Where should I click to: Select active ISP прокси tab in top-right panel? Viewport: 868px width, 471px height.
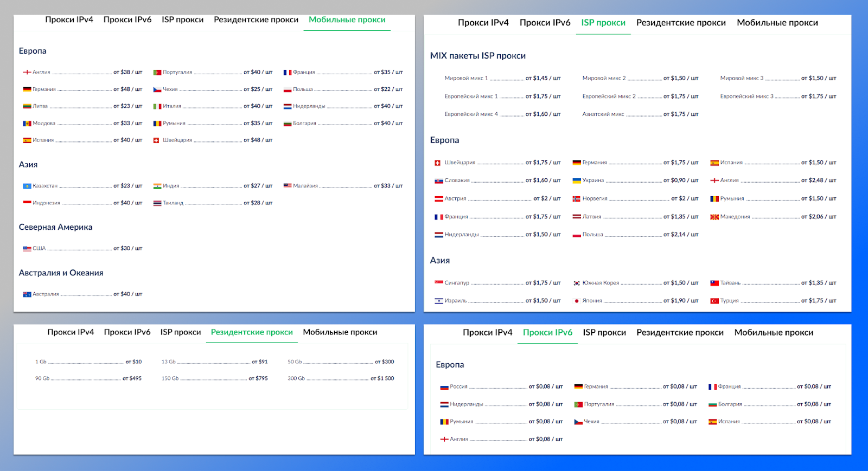(x=603, y=23)
